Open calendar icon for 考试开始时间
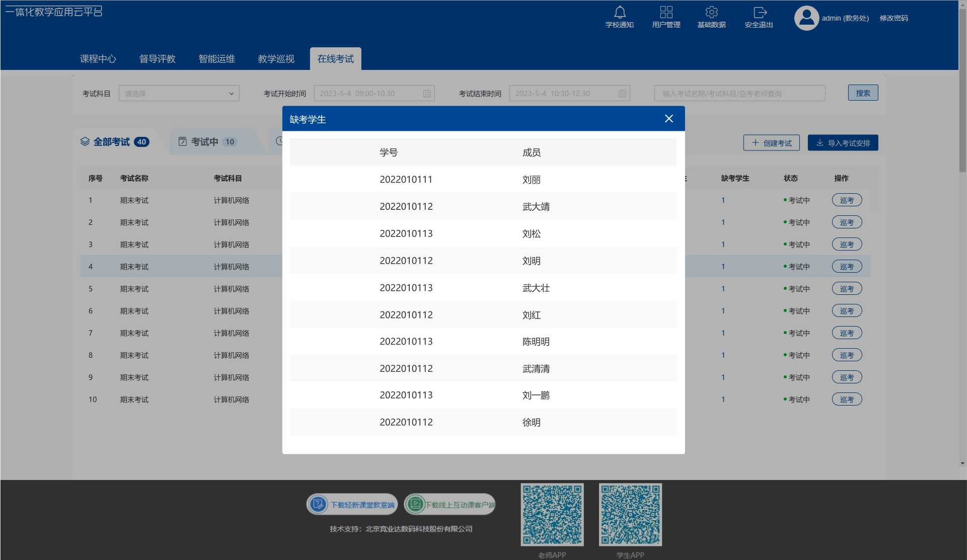967x560 pixels. click(427, 94)
